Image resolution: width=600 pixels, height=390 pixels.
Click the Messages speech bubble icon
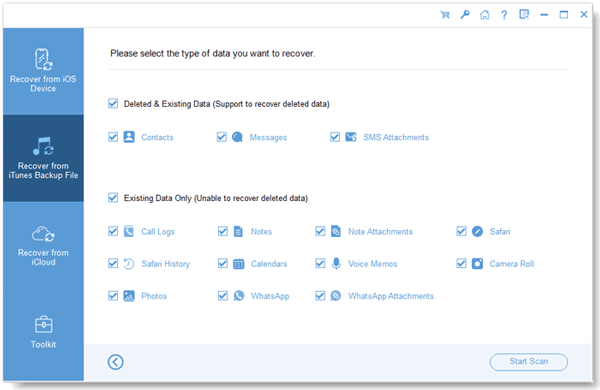237,137
